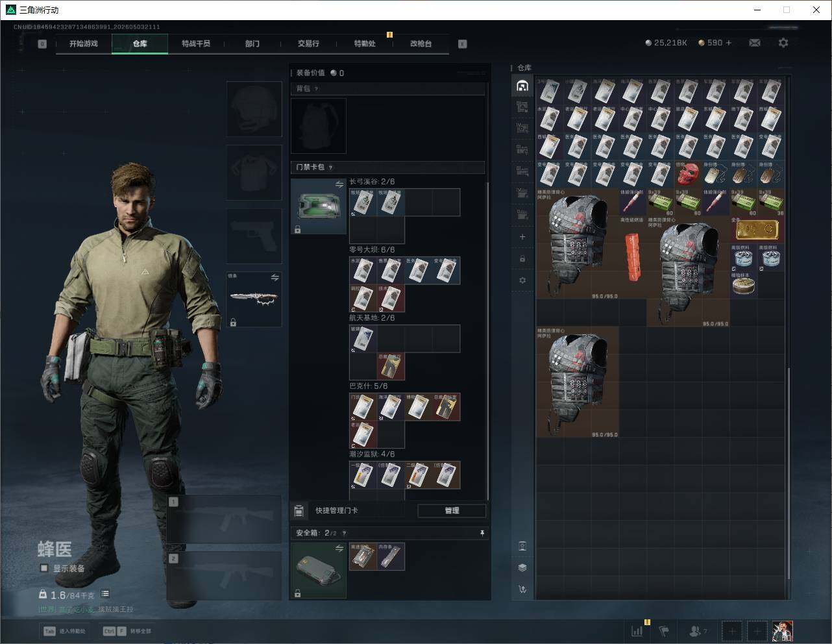Select the equipped knife slot

(254, 299)
